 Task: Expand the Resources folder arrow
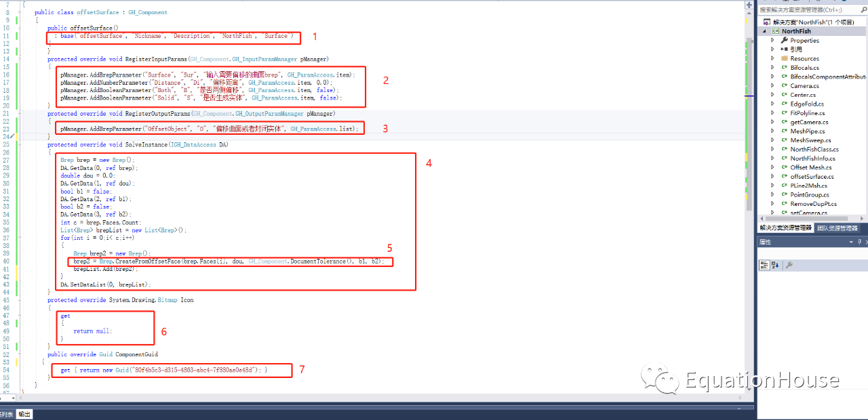pyautogui.click(x=772, y=58)
